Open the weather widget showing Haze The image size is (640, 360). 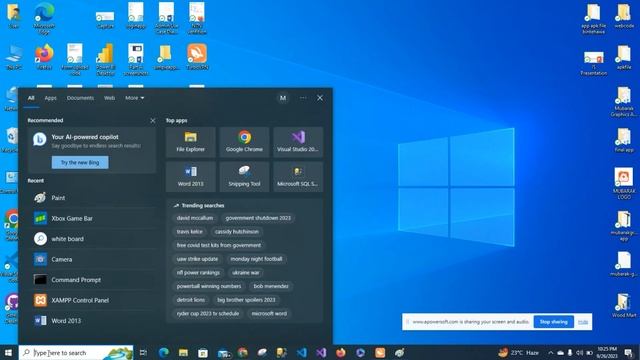click(x=518, y=353)
